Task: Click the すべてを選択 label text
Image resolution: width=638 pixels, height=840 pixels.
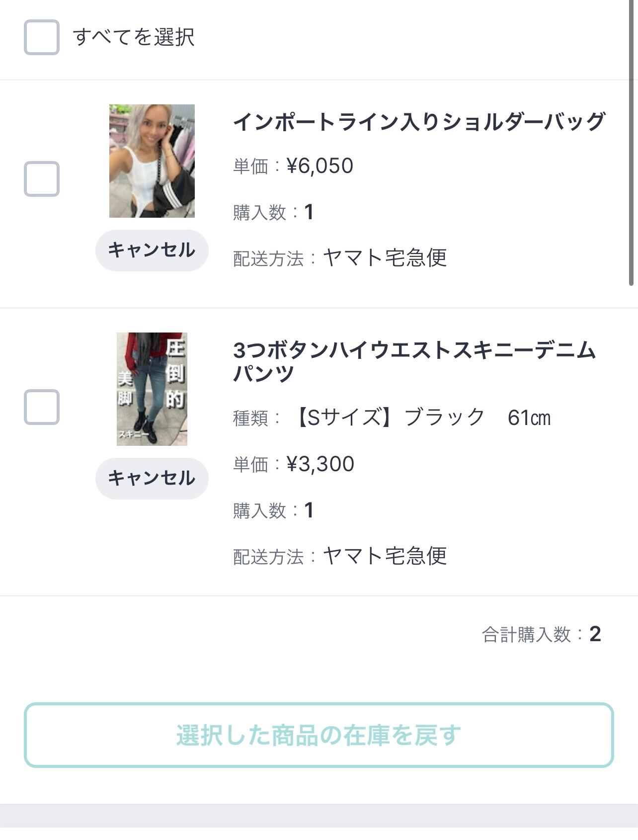Action: point(133,37)
